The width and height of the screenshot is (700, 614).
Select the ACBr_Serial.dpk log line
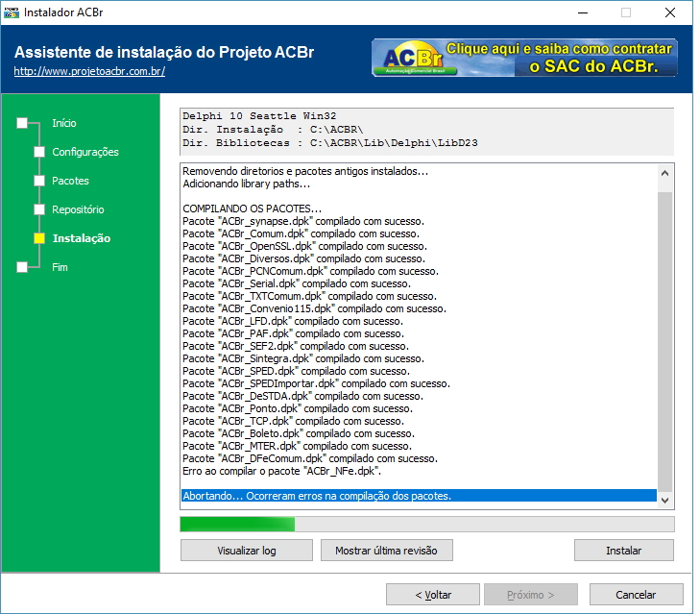[297, 283]
